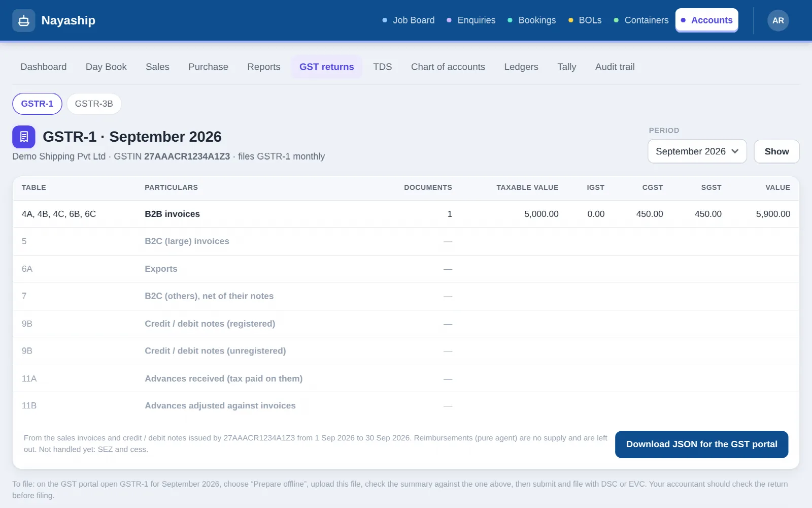Click the Exports row label
This screenshot has width=812, height=508.
[161, 269]
